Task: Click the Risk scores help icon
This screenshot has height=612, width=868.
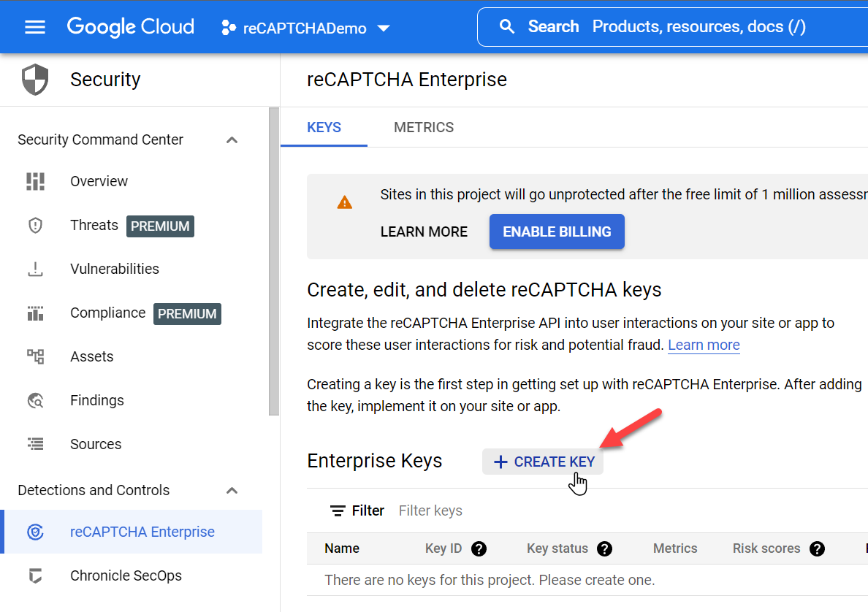Action: [817, 549]
